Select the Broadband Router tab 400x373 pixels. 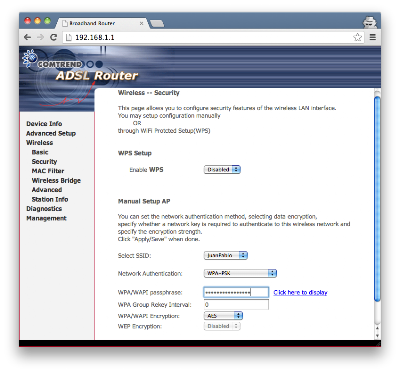pyautogui.click(x=102, y=23)
